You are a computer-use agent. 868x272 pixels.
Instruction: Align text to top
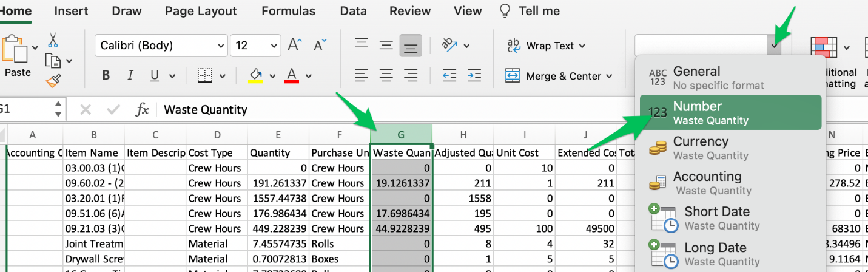[362, 43]
